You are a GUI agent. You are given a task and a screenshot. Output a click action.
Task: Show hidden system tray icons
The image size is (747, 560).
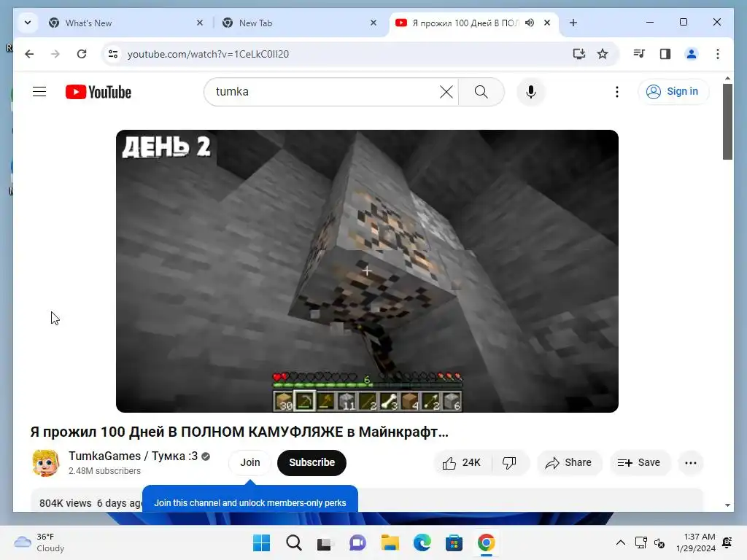pos(620,542)
